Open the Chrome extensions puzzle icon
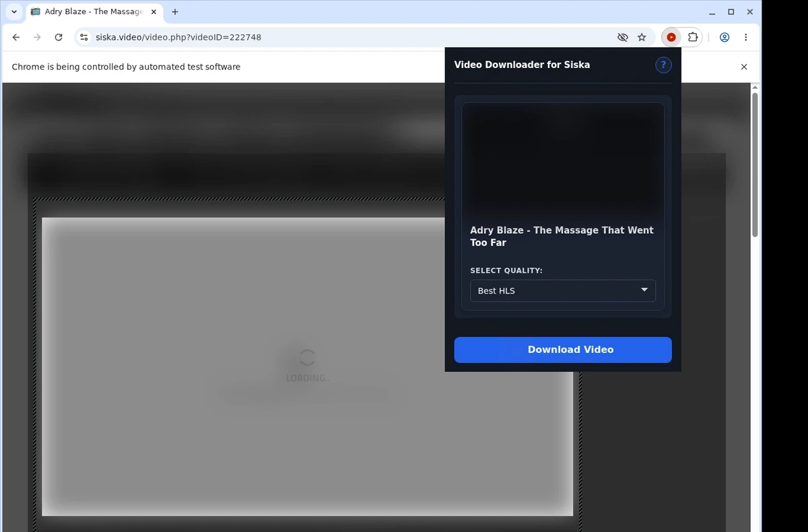This screenshot has height=532, width=808. 692,38
